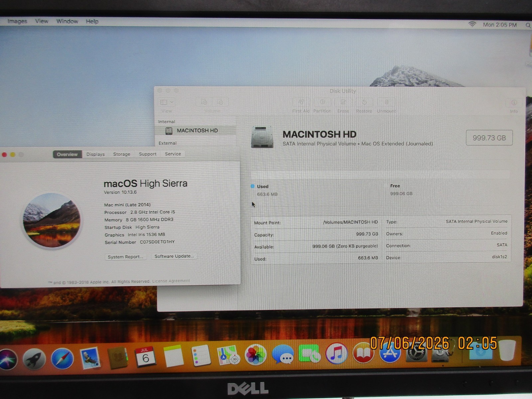Click the macOS High Sierra logo image
This screenshot has height=399, width=532.
point(52,220)
